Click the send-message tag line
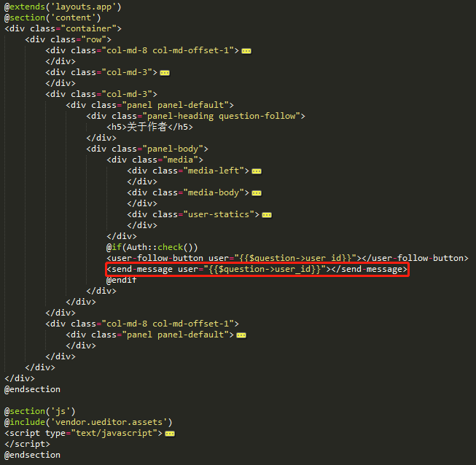The width and height of the screenshot is (476, 465). pos(257,269)
